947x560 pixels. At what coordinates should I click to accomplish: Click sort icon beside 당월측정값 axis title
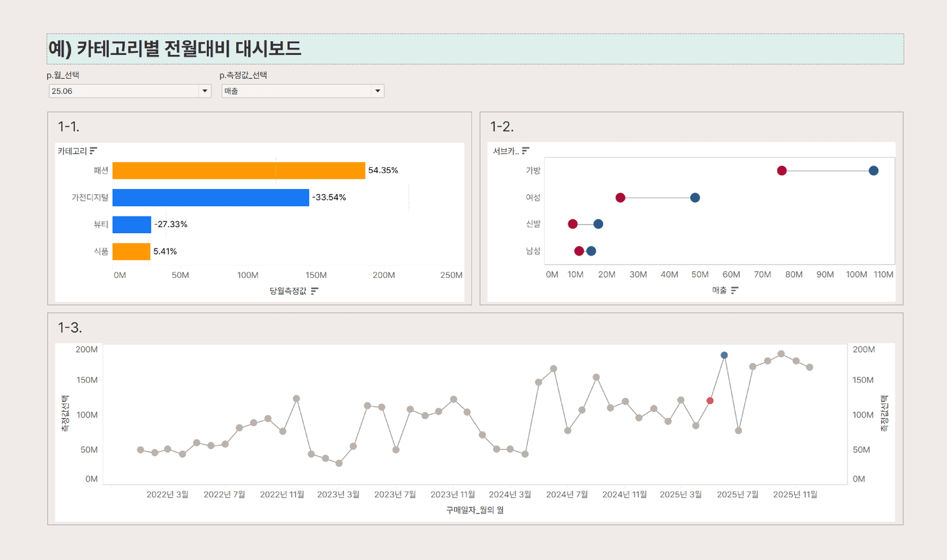coord(314,291)
